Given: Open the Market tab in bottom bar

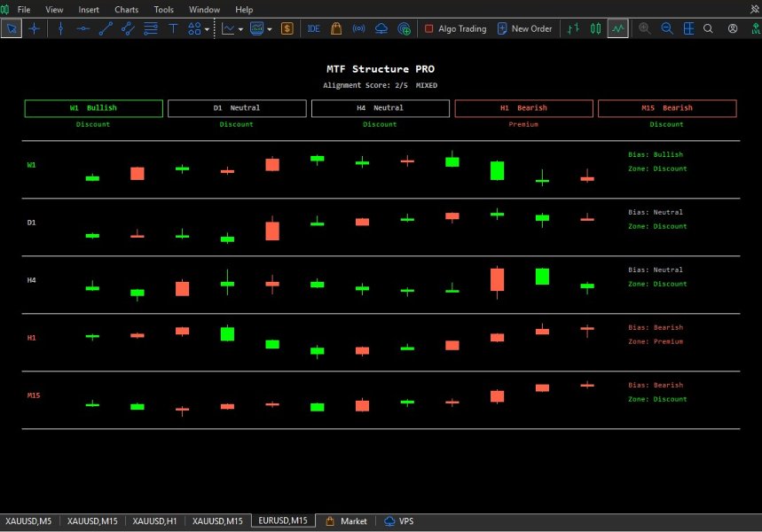Looking at the screenshot, I should [347, 520].
